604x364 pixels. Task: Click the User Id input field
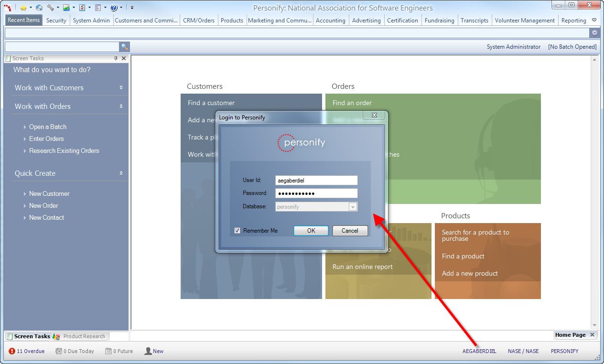[316, 181]
